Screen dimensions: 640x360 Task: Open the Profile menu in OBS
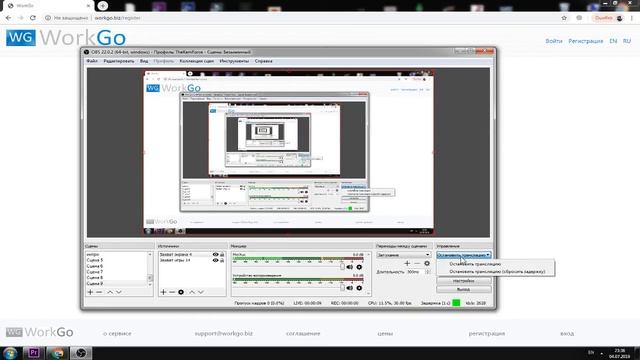click(x=164, y=61)
